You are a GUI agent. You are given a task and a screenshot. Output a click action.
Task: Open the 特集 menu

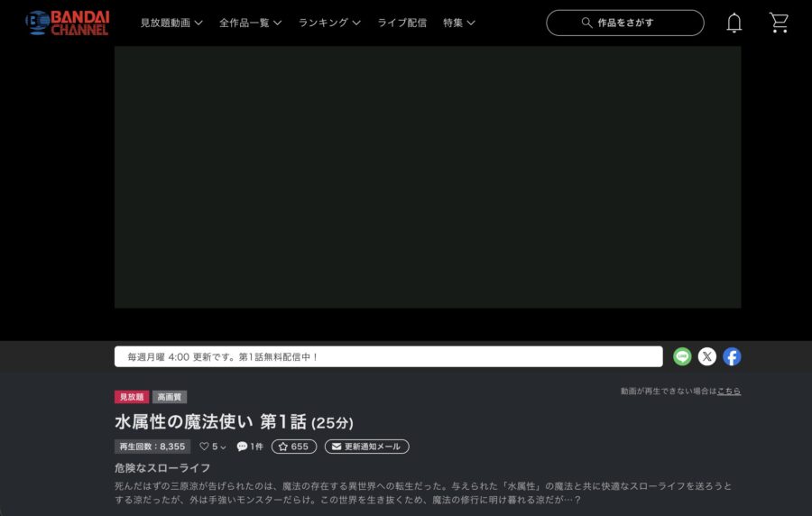pos(458,23)
